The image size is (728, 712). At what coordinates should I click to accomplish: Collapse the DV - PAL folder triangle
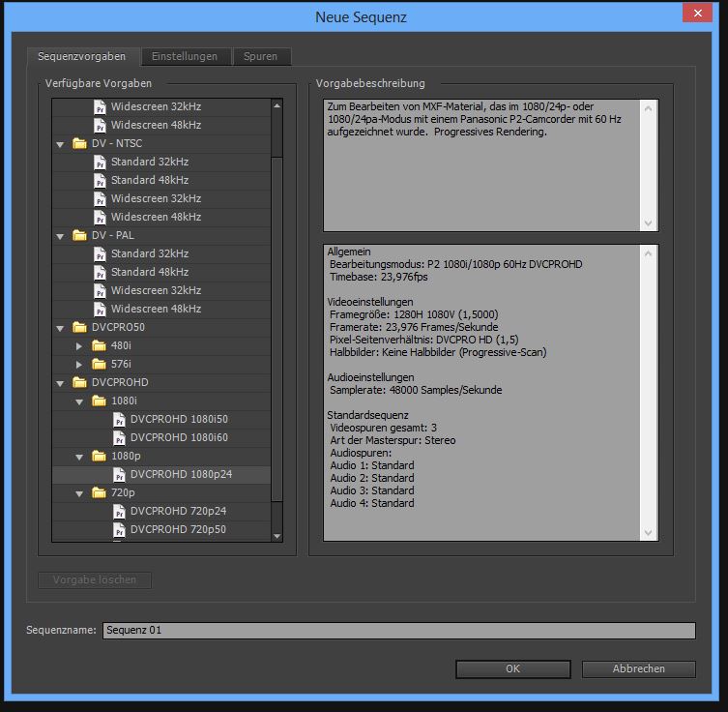[60, 236]
